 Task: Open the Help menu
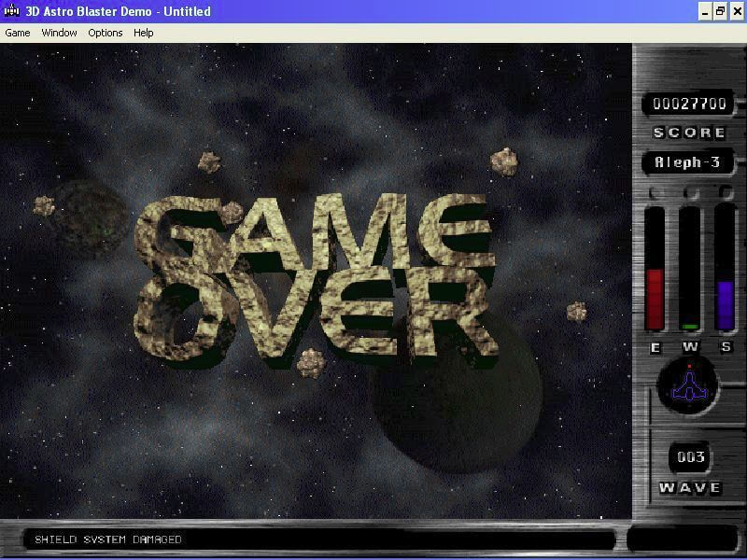coord(144,33)
